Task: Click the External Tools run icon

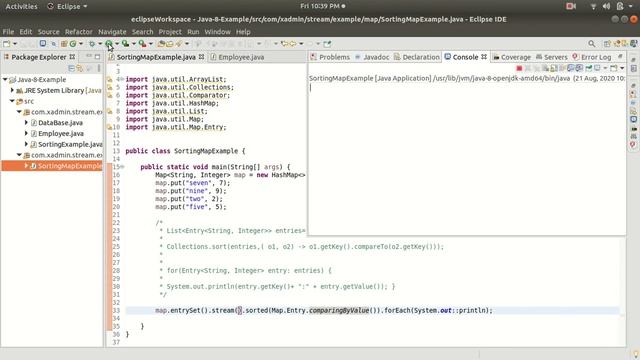Action: (142, 44)
